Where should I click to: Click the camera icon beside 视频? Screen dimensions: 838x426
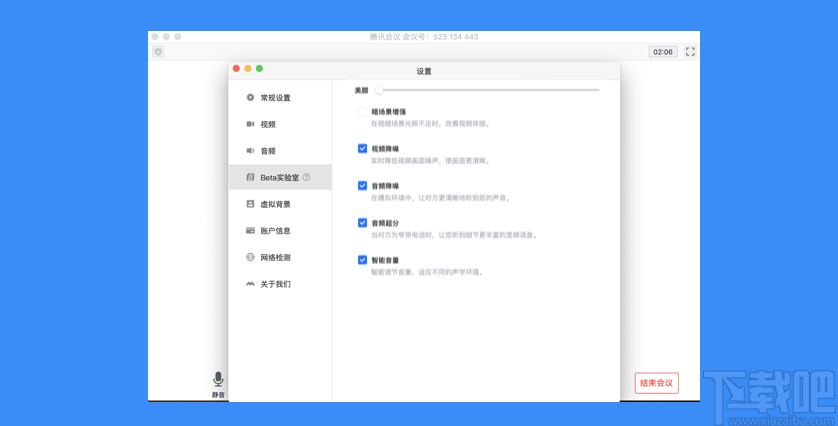250,124
